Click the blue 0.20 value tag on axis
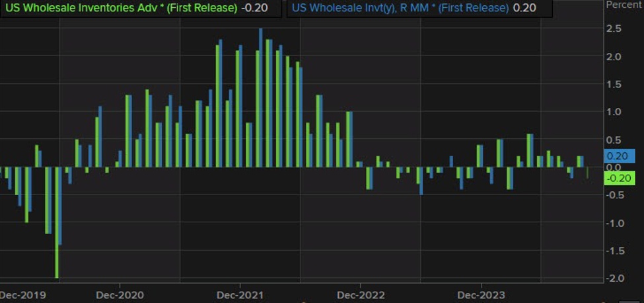Image resolution: width=644 pixels, height=303 pixels. coord(619,156)
